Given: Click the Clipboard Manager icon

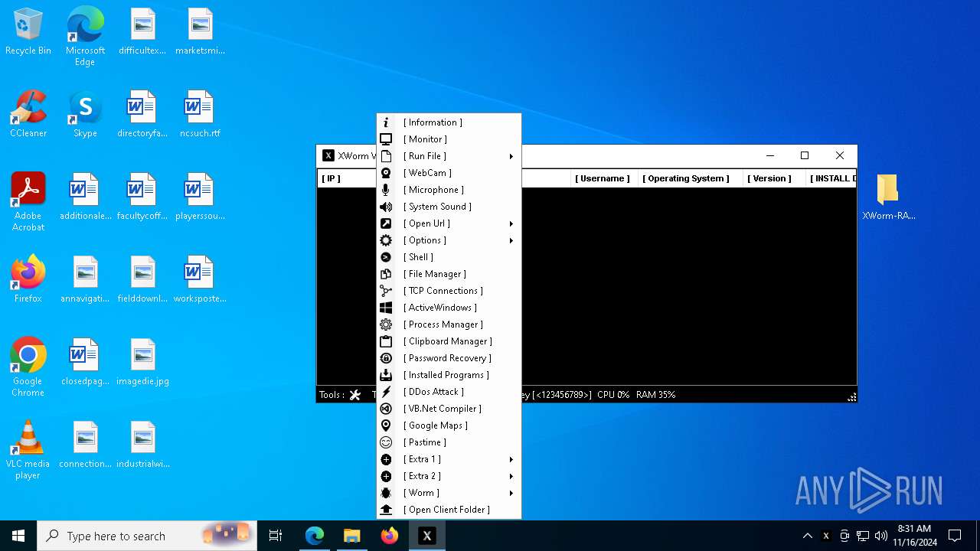Looking at the screenshot, I should click(386, 341).
